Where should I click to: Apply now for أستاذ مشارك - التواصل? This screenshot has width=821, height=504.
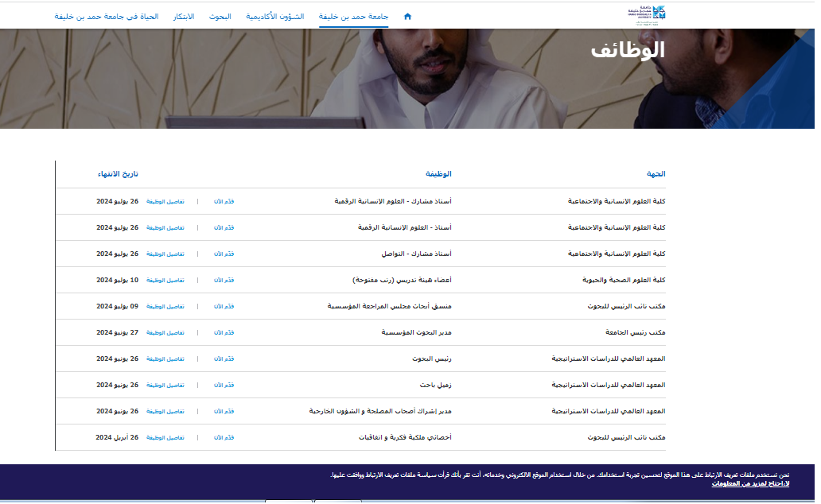224,254
